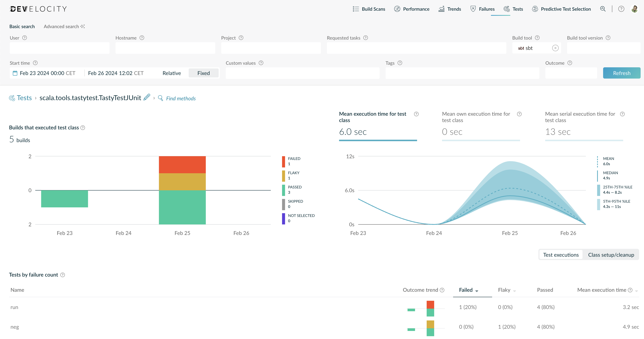Open the help icon in top navigation
This screenshot has height=339, width=644.
(621, 9)
